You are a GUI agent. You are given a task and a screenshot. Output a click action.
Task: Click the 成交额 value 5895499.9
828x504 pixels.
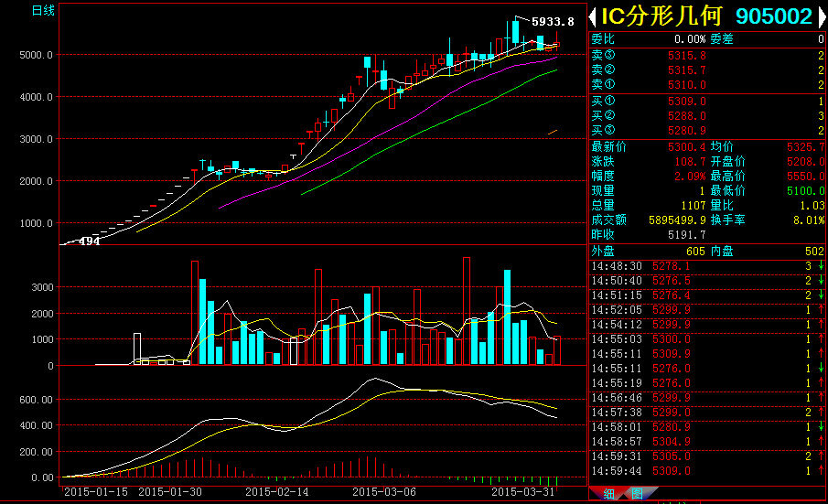tap(677, 220)
